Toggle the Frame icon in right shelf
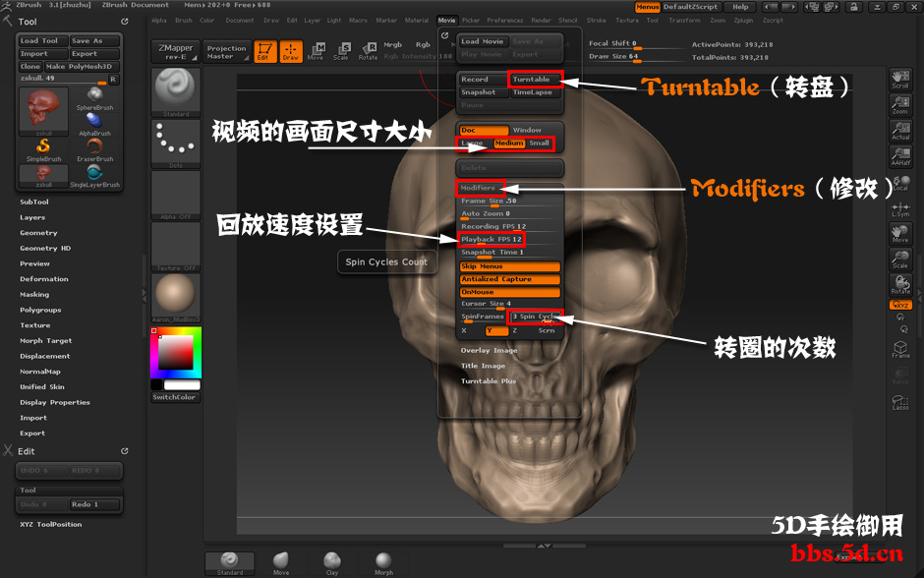The width and height of the screenshot is (924, 578). [x=900, y=349]
